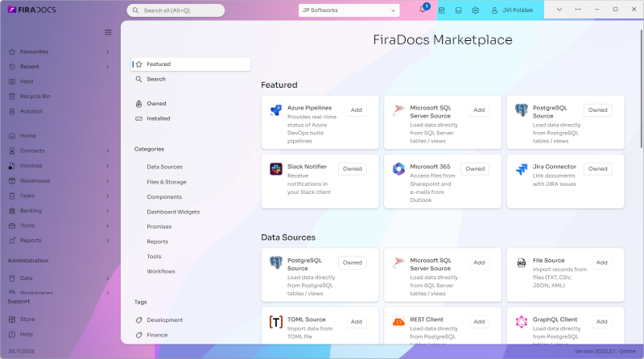Open Recent in the sidebar
The height and width of the screenshot is (359, 644).
(x=30, y=67)
